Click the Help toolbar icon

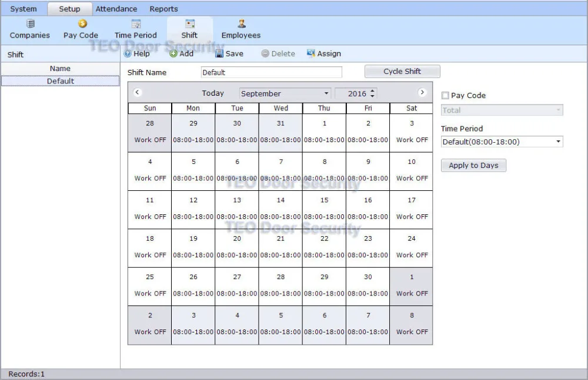coord(128,53)
